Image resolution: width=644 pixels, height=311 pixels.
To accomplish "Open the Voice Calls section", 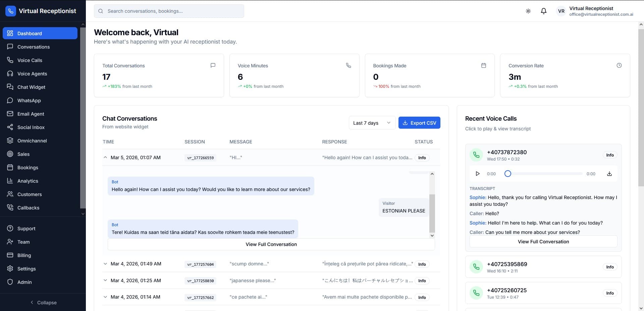I will point(30,60).
